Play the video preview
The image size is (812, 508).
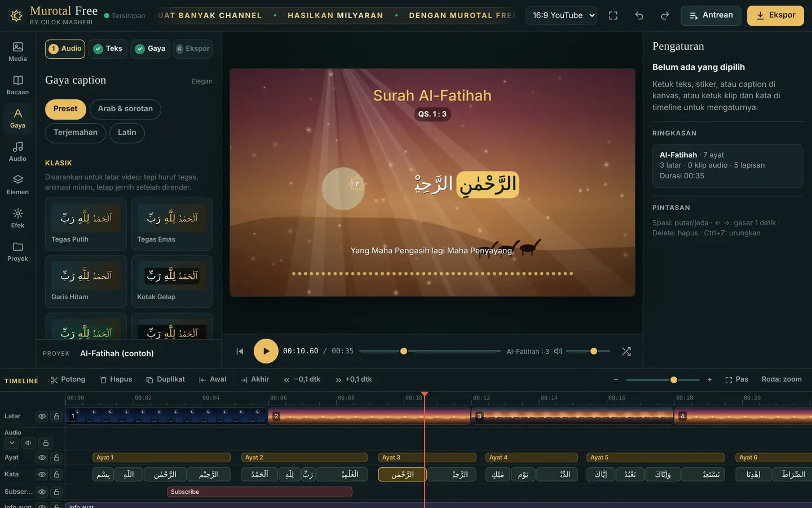coord(266,351)
